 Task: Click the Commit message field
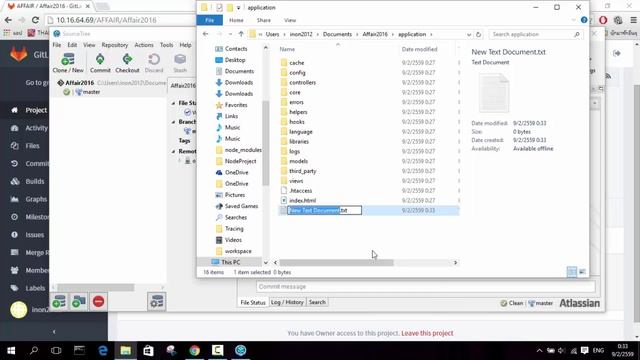[425, 287]
